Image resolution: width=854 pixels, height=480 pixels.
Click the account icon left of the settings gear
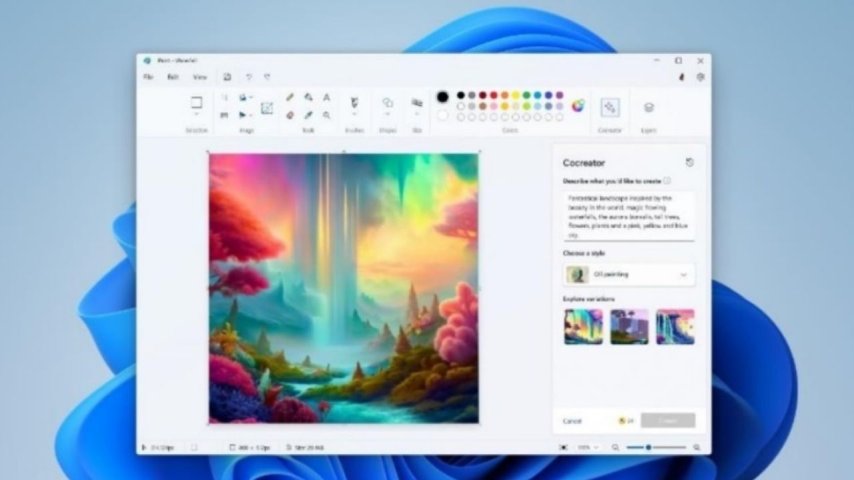[x=681, y=77]
